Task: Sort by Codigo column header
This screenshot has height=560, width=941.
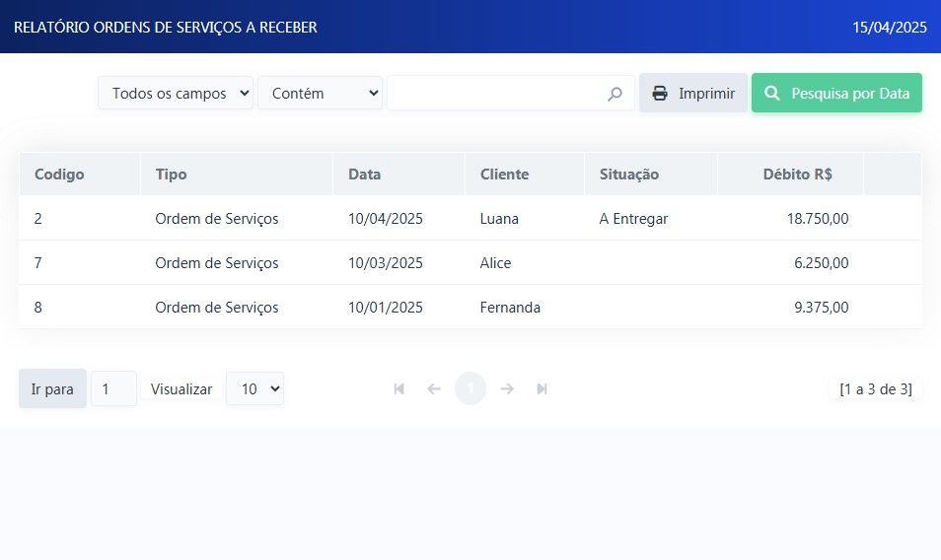Action: coord(59,175)
